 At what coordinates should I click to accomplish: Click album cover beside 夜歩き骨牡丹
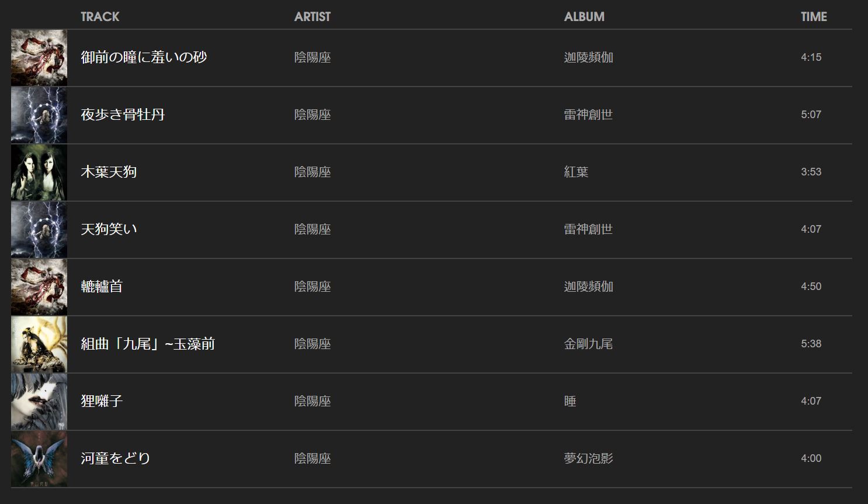(x=39, y=115)
